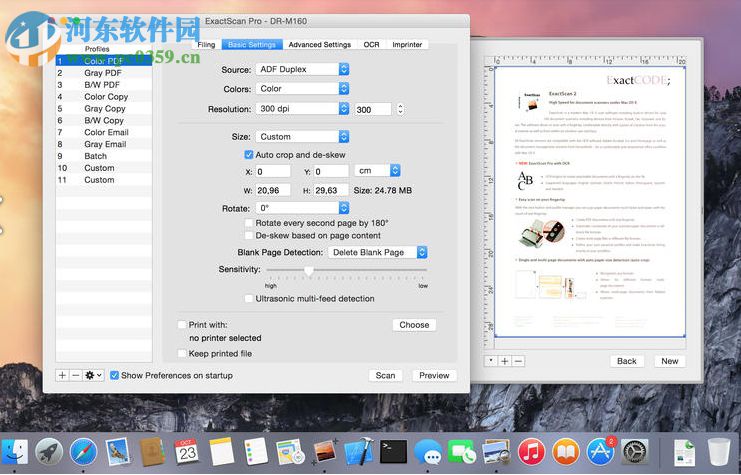Open the preview zoom menu button

point(491,361)
